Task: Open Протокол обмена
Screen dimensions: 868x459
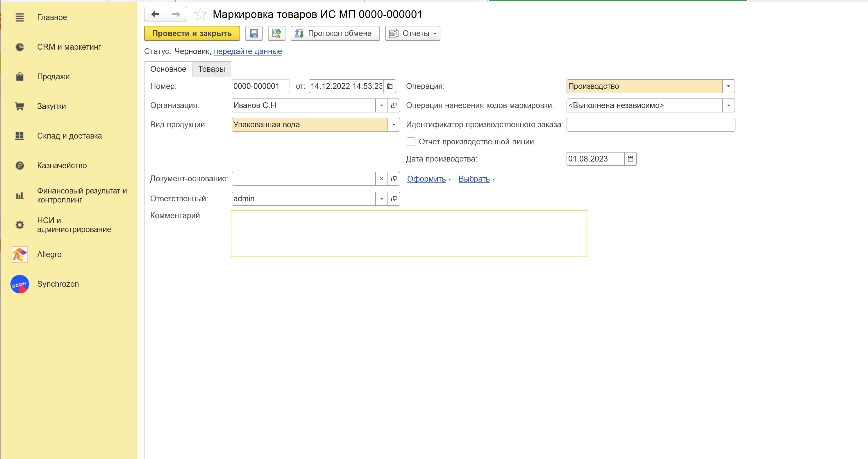Action: (x=335, y=33)
